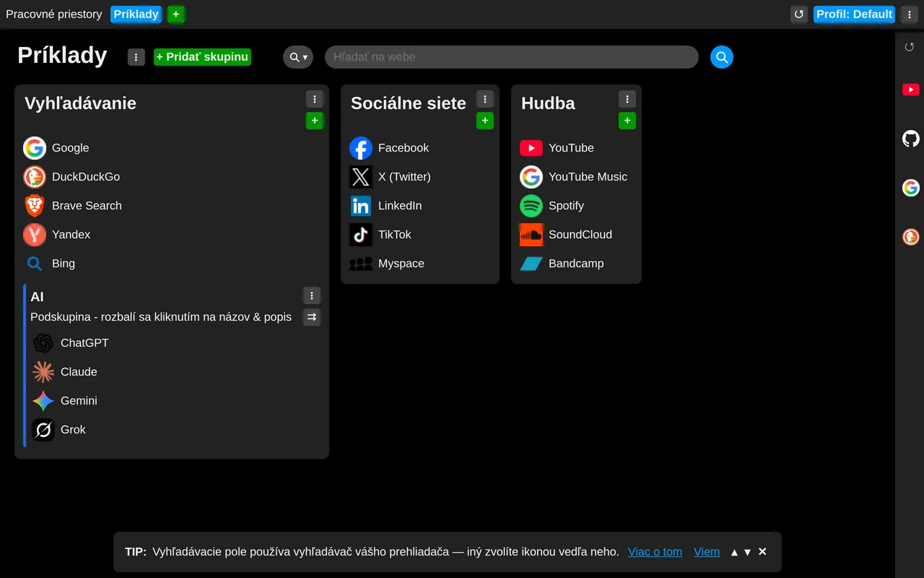Open the GitHub icon in the right sidebar
924x578 pixels.
point(911,139)
